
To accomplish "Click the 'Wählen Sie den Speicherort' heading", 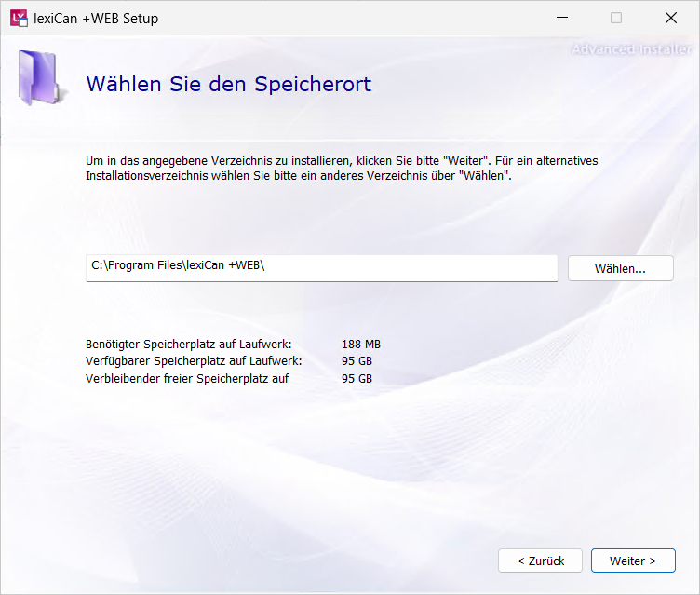I will click(x=229, y=85).
